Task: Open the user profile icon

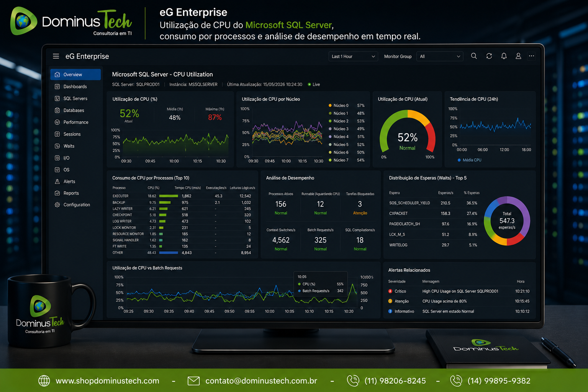Action: (518, 56)
